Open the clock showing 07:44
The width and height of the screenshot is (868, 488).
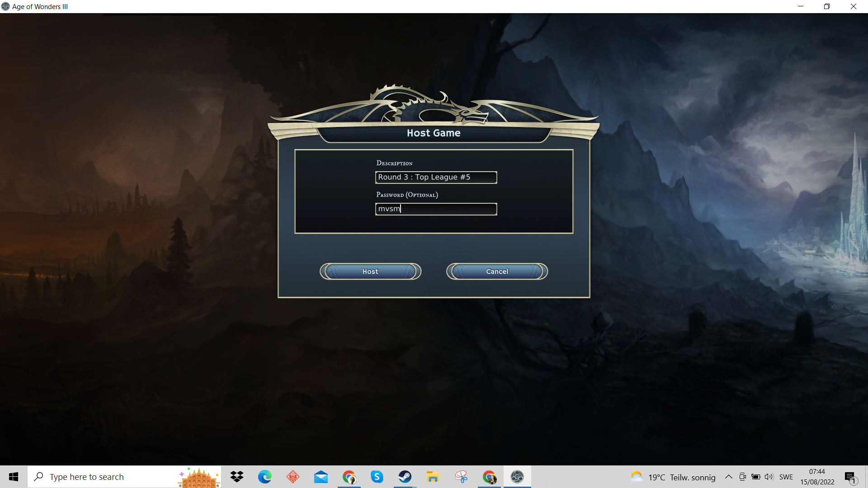pos(817,477)
